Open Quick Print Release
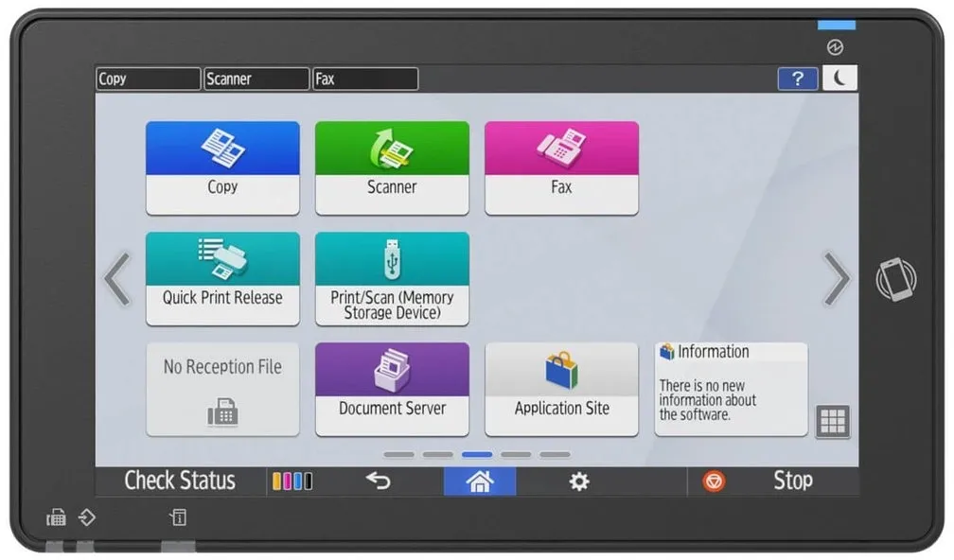Viewport: 954px width, 560px height. tap(222, 278)
